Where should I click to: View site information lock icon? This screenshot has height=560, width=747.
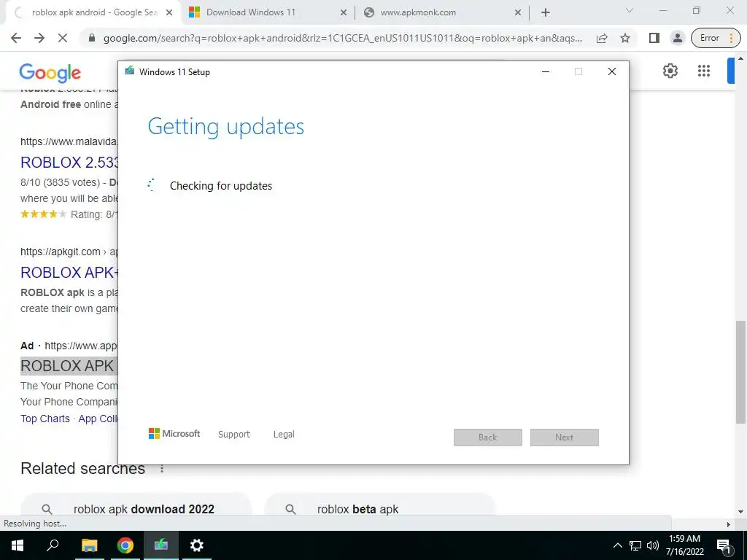92,38
